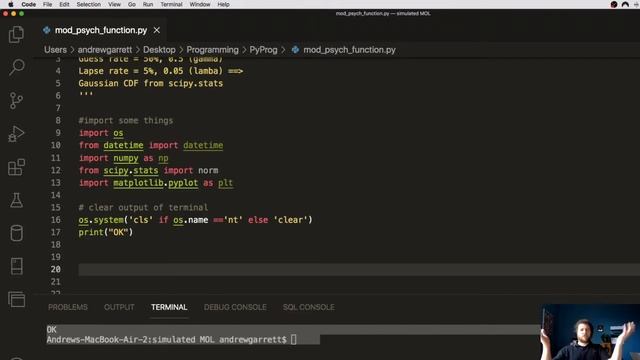Click the Users breadcrumb segment
The image size is (640, 360).
pos(55,50)
